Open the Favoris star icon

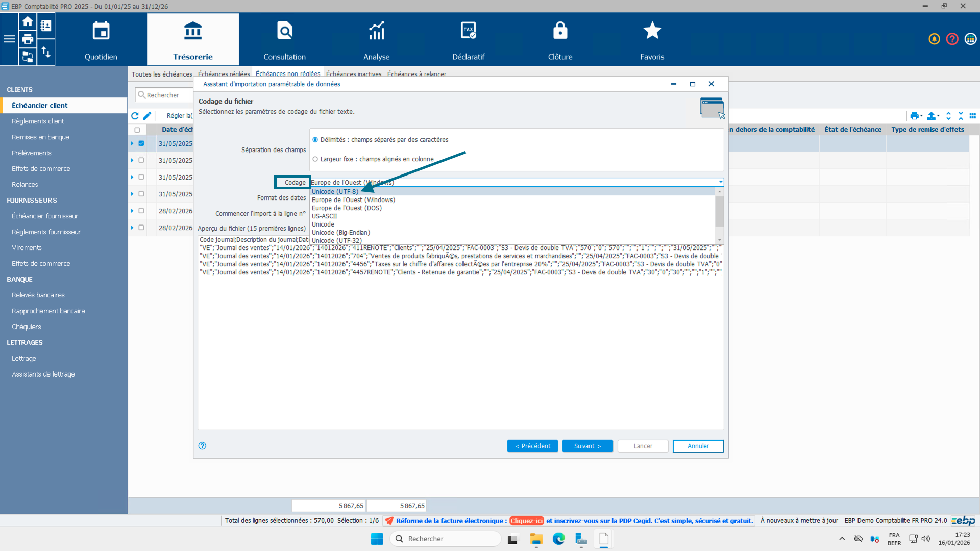pos(652,31)
